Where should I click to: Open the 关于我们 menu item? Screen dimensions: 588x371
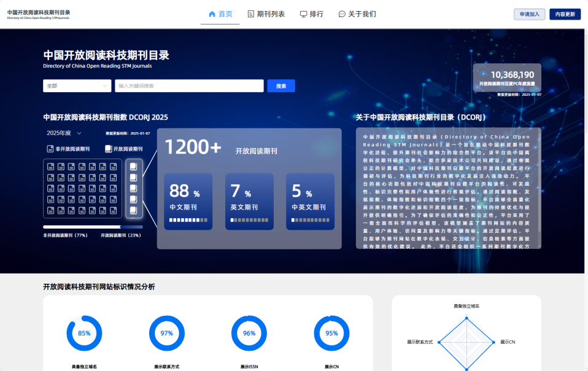(357, 14)
